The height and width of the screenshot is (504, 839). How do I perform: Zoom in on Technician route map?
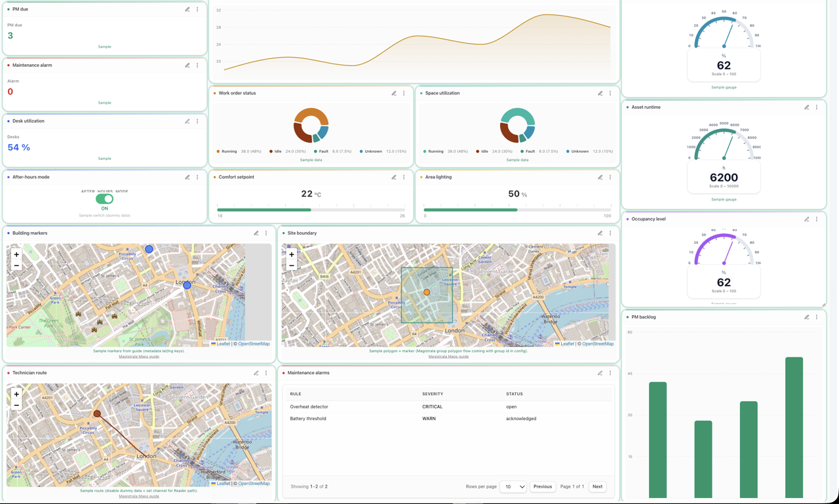pos(16,394)
